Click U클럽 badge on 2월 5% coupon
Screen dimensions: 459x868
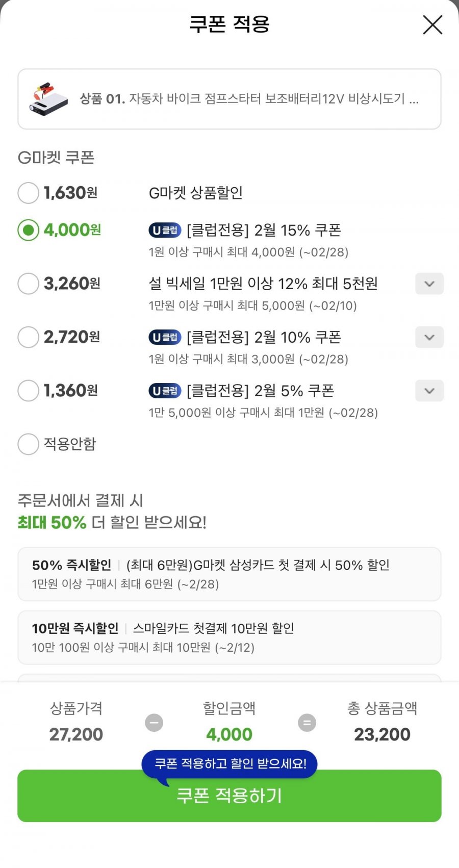tap(165, 391)
